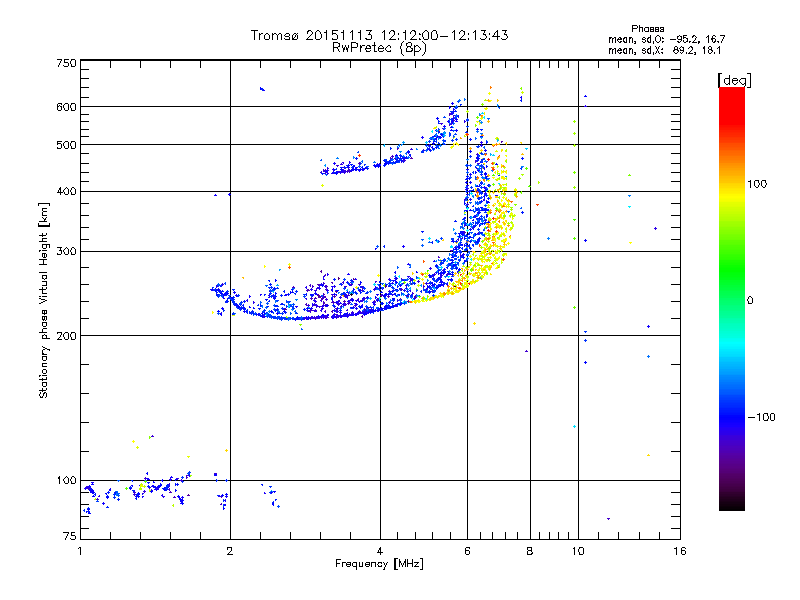800x600 pixels.
Task: Click the x-axis tick label '6'
Action: pos(467,551)
